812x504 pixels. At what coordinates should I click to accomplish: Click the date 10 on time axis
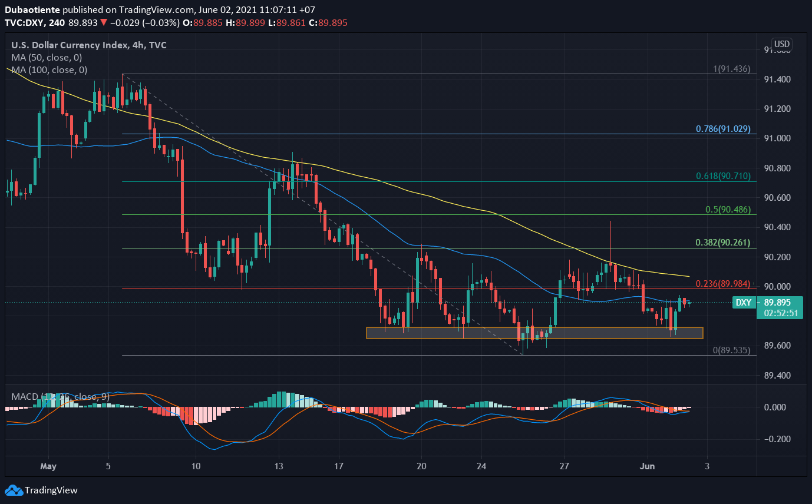(x=196, y=466)
